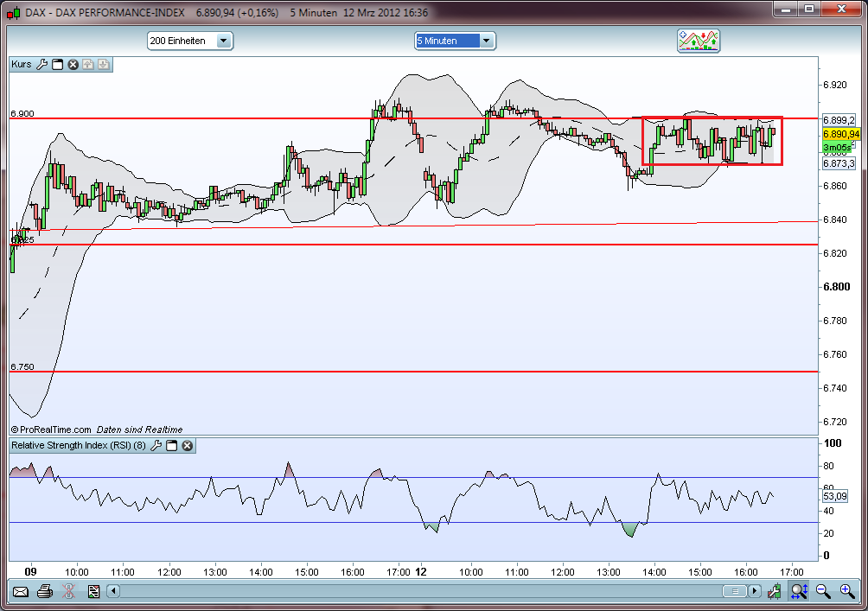
Task: Detach the RSI panel using the window icon
Action: pyautogui.click(x=172, y=445)
